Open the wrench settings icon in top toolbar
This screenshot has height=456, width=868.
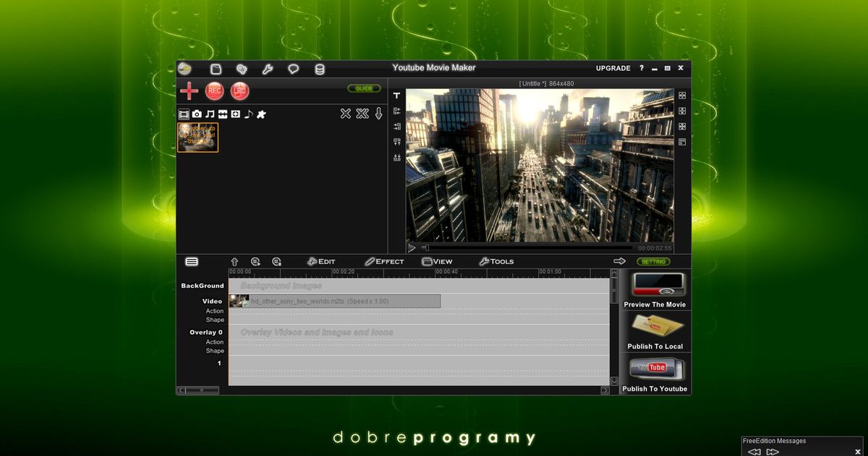[x=267, y=69]
